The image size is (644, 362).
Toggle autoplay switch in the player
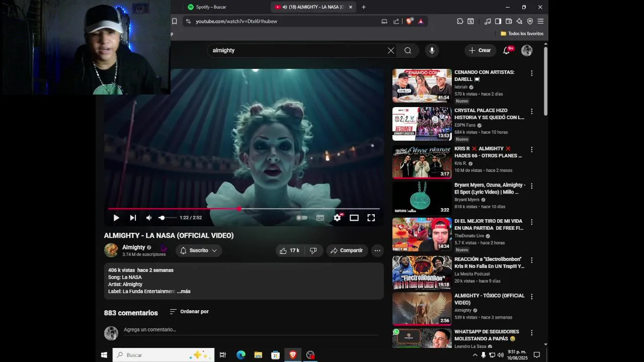(x=301, y=218)
